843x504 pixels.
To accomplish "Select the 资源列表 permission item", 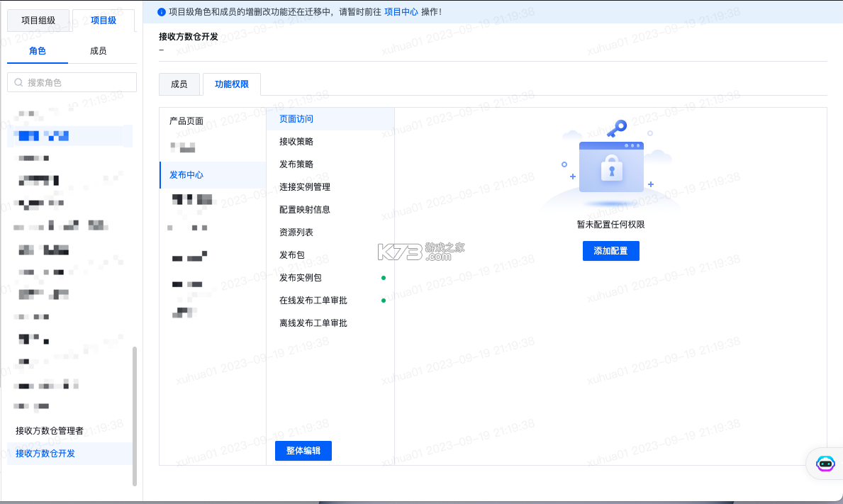I will pyautogui.click(x=330, y=232).
